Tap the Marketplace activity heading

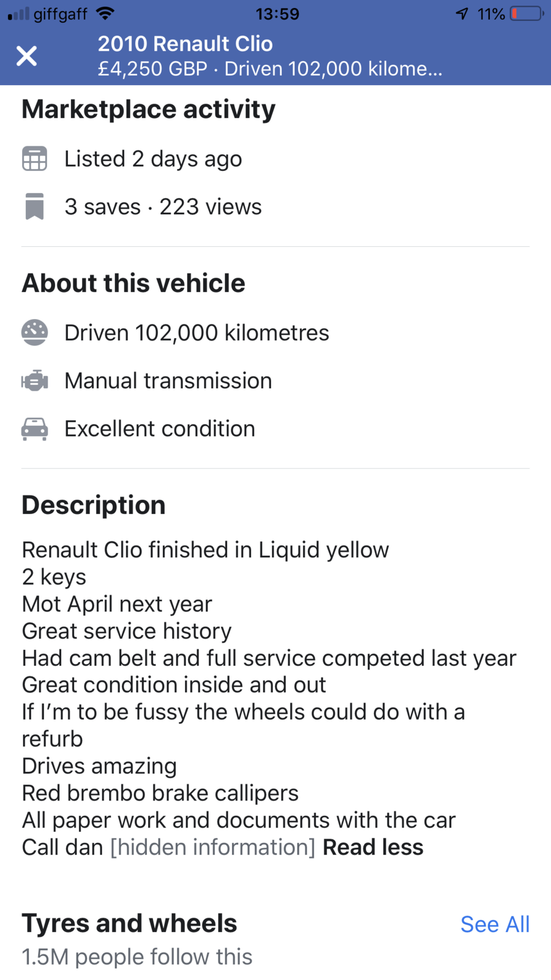coord(149,109)
